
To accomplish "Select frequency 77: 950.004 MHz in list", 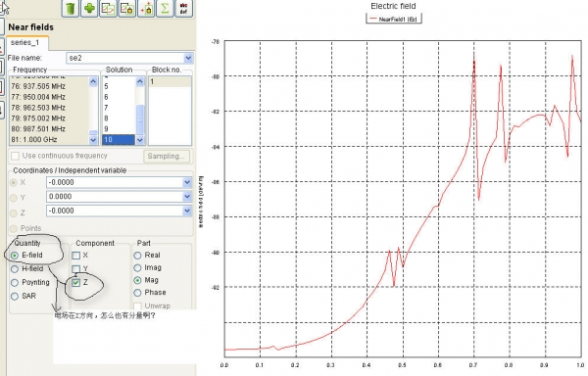I will (x=38, y=97).
